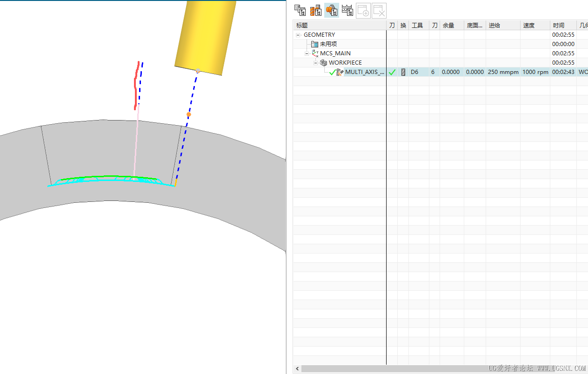Click the 250 mmpm feed cell

tap(503, 72)
